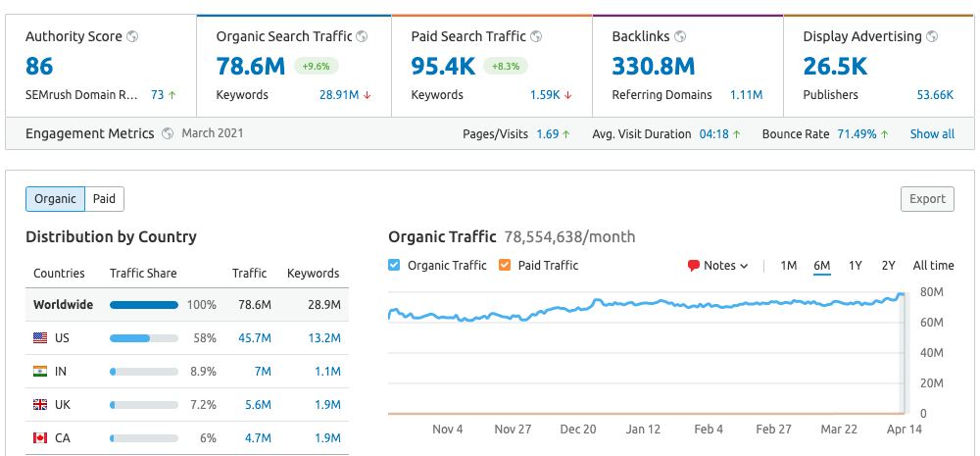Open Show all engagement metrics

pyautogui.click(x=932, y=134)
